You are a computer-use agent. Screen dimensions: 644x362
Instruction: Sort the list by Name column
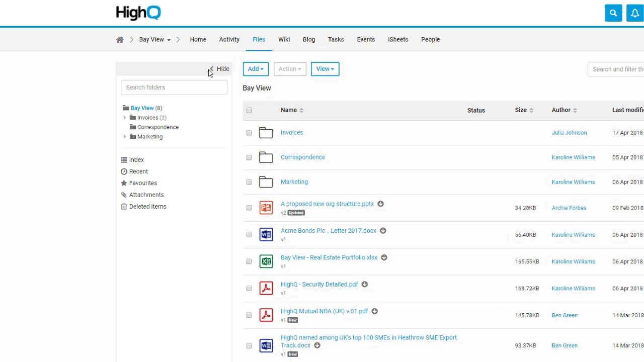[292, 110]
